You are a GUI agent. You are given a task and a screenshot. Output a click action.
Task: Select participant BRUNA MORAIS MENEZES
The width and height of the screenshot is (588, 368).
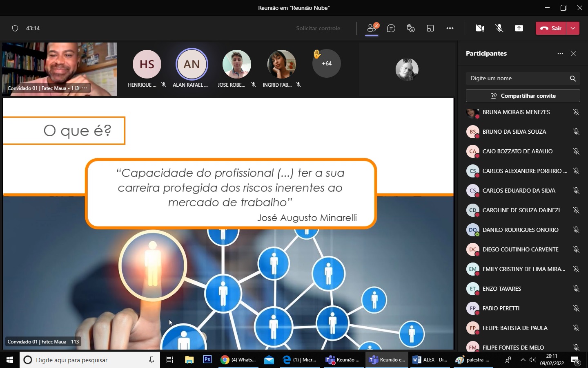pos(516,112)
